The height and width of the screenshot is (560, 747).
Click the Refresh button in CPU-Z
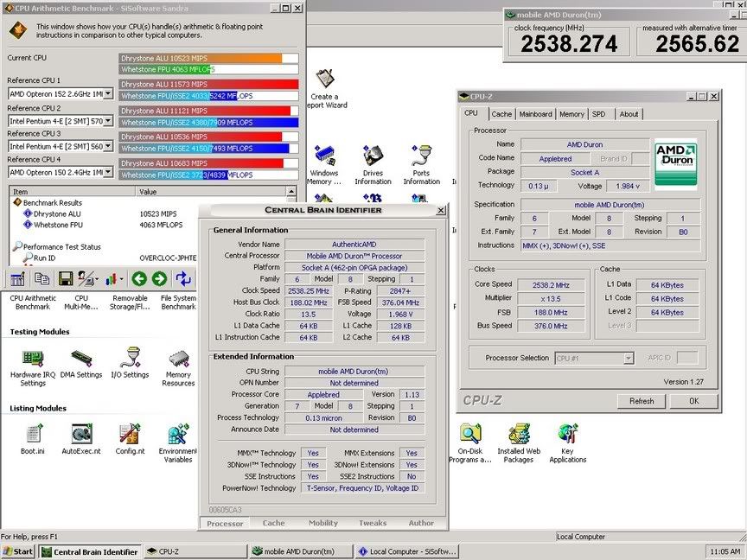tap(642, 401)
